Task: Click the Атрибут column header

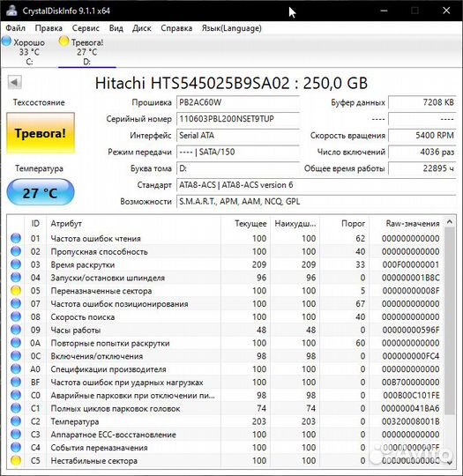Action: [134, 224]
